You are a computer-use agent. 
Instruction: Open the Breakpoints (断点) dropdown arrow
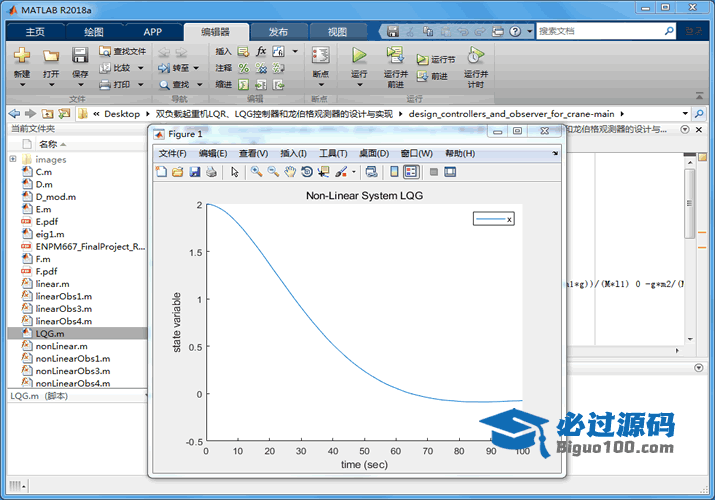pos(321,85)
